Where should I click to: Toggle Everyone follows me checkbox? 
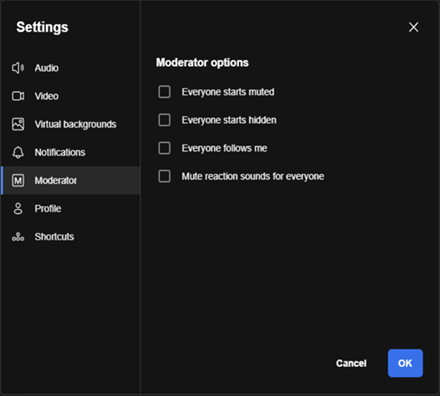point(164,148)
